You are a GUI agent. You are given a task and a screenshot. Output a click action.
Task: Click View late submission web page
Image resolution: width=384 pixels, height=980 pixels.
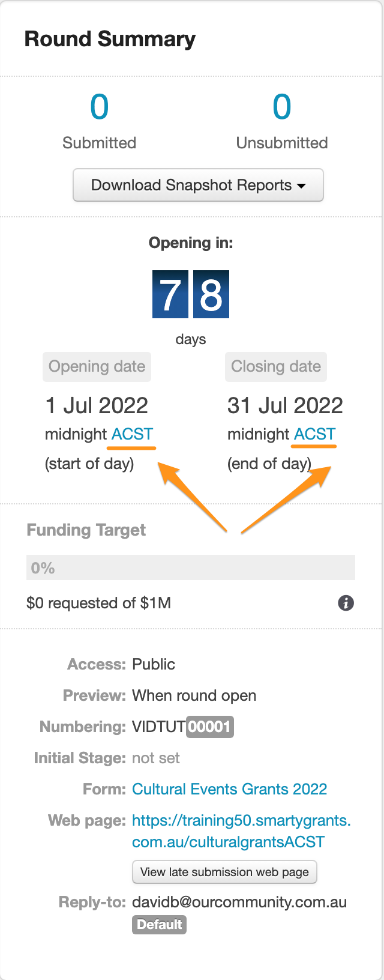click(x=224, y=872)
